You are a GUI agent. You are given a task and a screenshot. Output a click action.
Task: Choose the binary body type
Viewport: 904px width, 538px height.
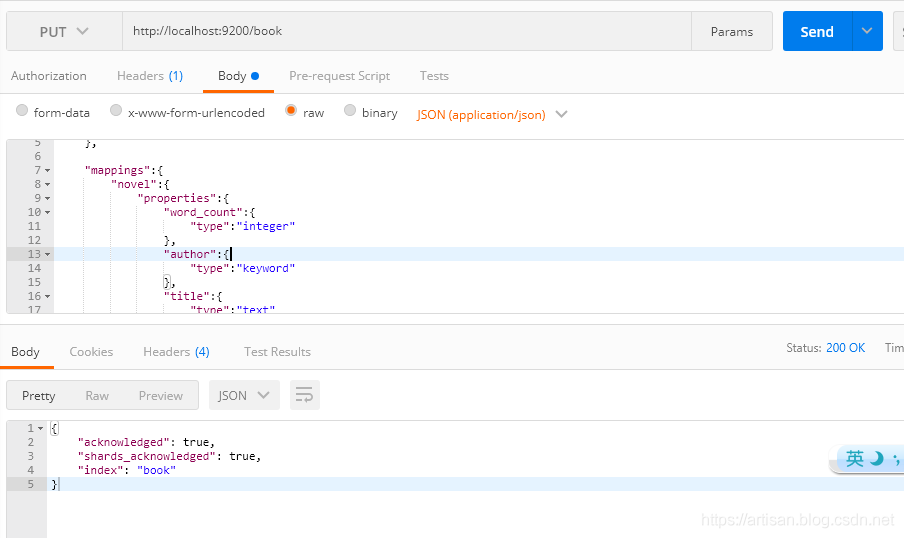click(x=350, y=111)
